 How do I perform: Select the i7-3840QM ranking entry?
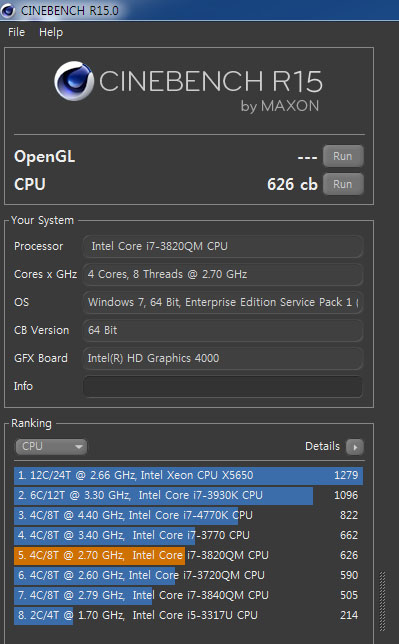pos(188,595)
